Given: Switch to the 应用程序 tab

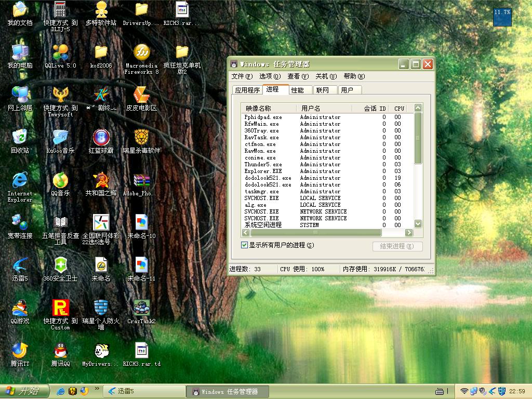Looking at the screenshot, I should 247,90.
